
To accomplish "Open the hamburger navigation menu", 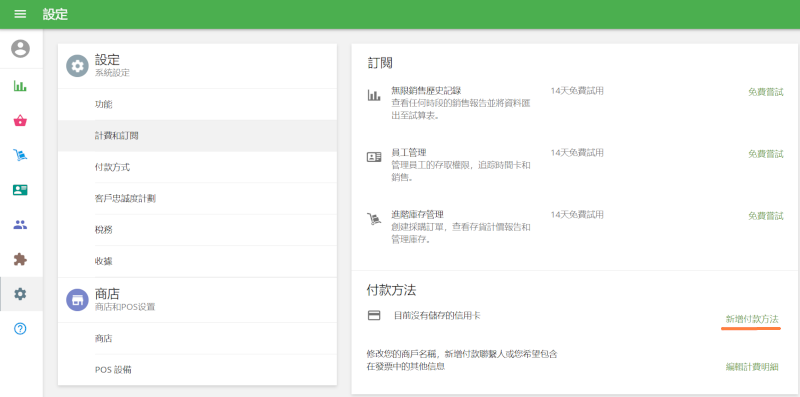I will [20, 14].
